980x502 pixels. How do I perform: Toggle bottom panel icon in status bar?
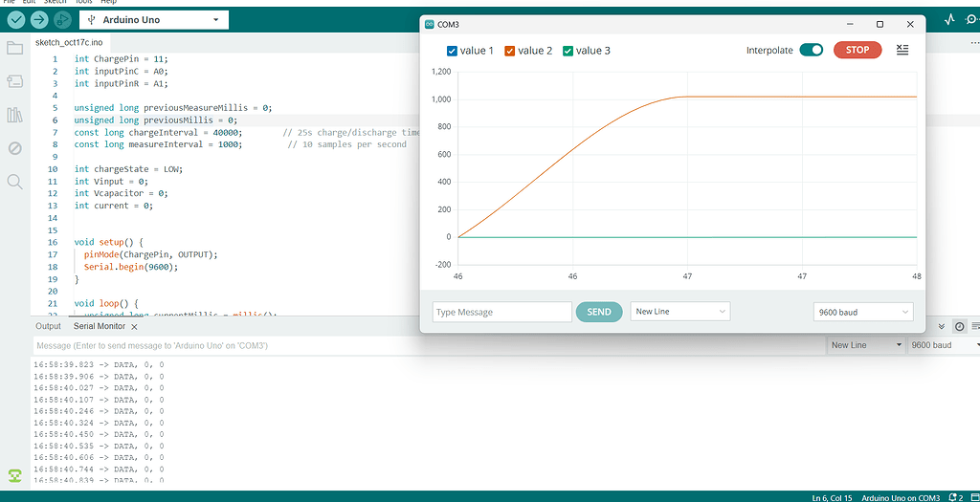(x=973, y=497)
